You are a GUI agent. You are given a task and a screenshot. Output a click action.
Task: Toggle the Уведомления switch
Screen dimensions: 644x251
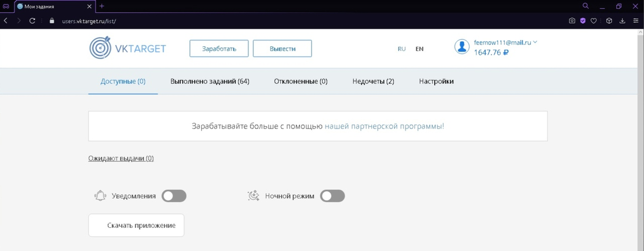(174, 196)
